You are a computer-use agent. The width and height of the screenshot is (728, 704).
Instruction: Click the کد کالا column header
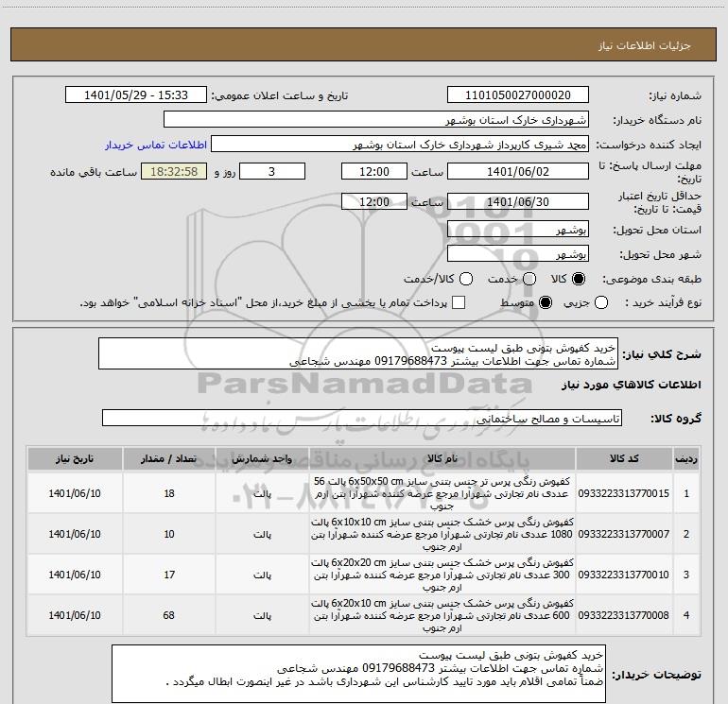tap(624, 459)
